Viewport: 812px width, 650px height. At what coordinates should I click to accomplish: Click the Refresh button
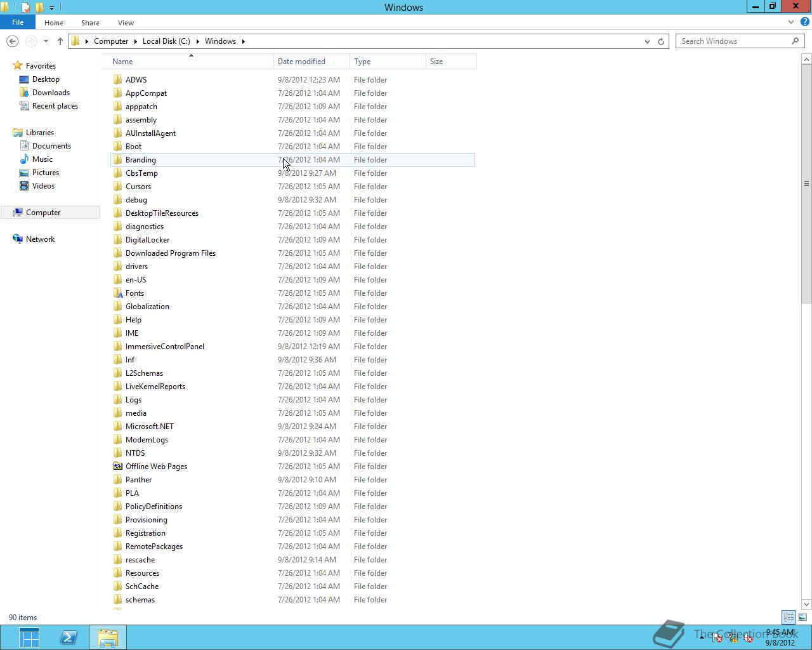point(661,41)
